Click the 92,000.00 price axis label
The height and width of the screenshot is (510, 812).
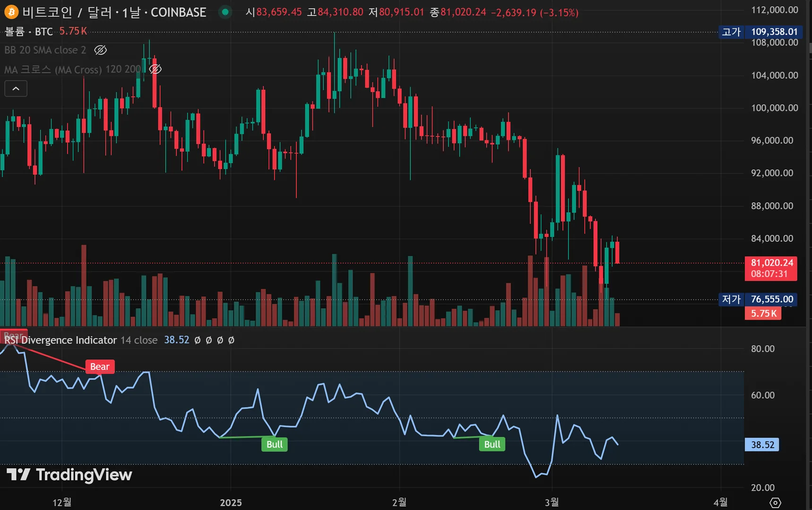click(x=772, y=173)
